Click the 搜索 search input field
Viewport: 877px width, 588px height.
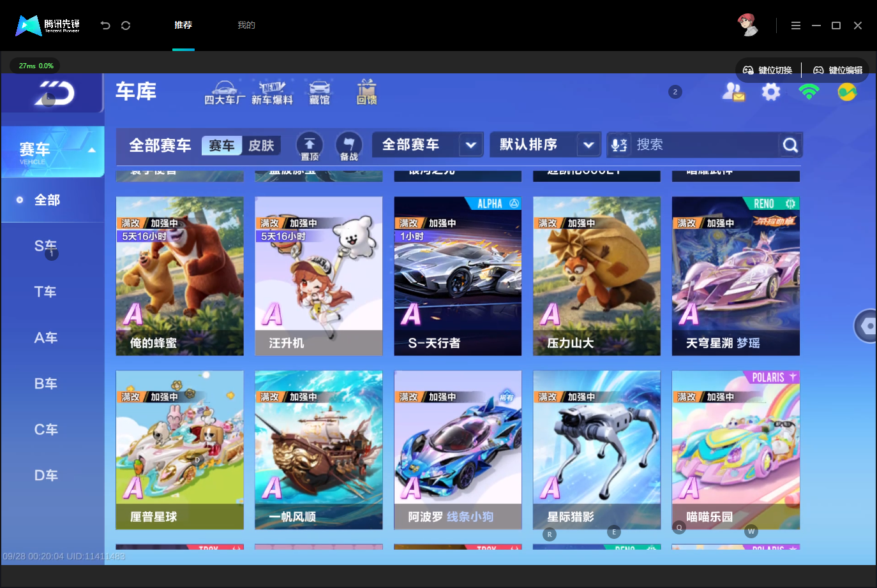tap(705, 145)
